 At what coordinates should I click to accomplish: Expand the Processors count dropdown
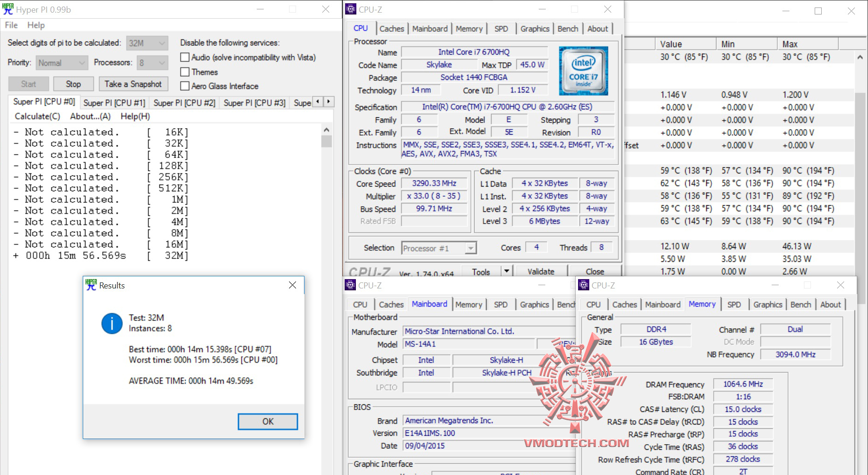(x=152, y=63)
